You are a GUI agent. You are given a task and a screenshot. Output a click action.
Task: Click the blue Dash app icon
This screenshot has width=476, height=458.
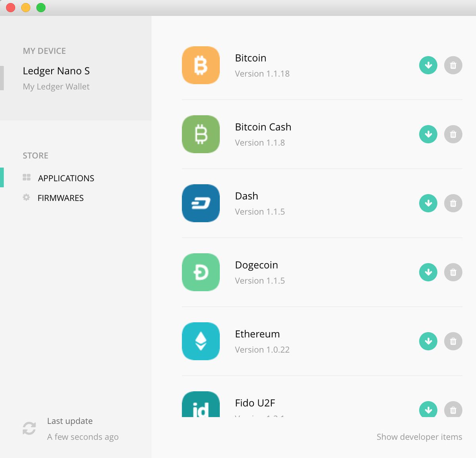tap(201, 203)
